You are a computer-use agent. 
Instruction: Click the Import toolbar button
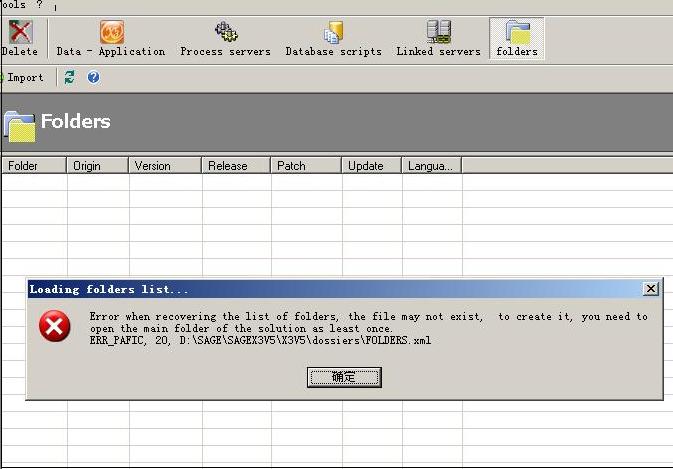24,77
